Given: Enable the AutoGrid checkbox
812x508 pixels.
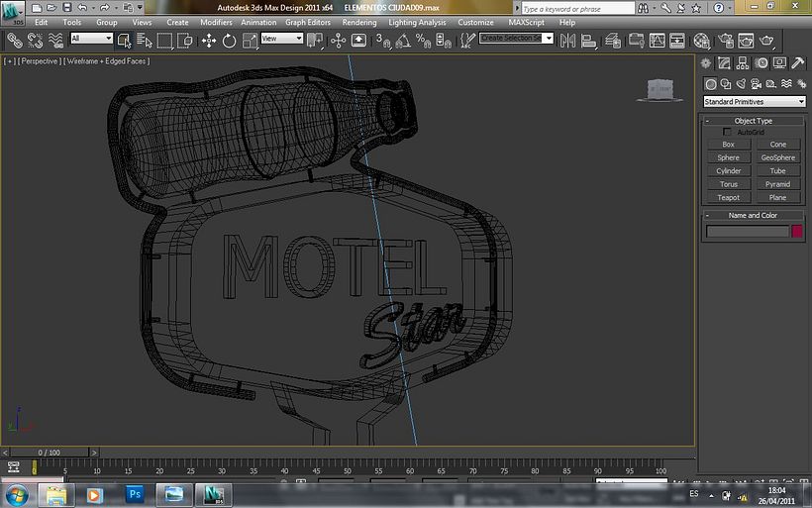Looking at the screenshot, I should (x=727, y=132).
